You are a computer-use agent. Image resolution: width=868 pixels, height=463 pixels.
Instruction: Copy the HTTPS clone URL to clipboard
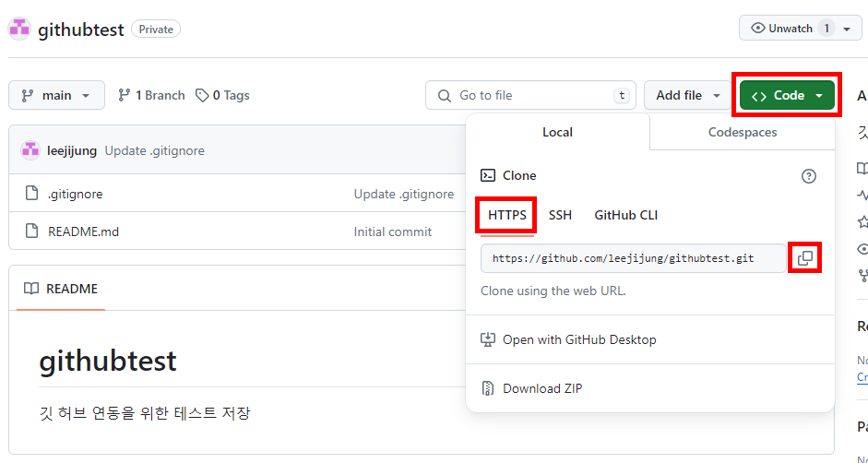tap(805, 257)
